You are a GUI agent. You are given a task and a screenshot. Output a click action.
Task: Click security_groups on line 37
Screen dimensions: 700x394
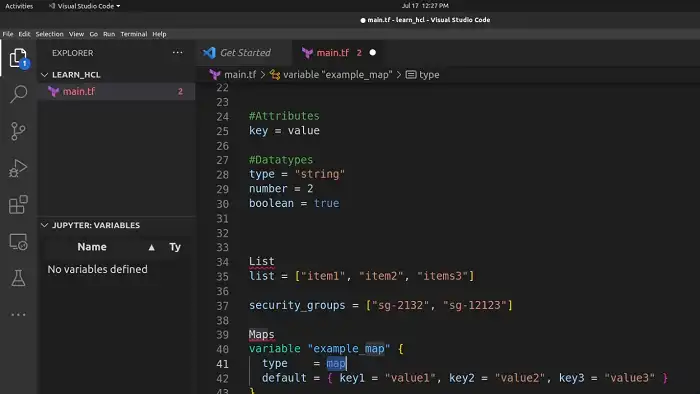(297, 306)
